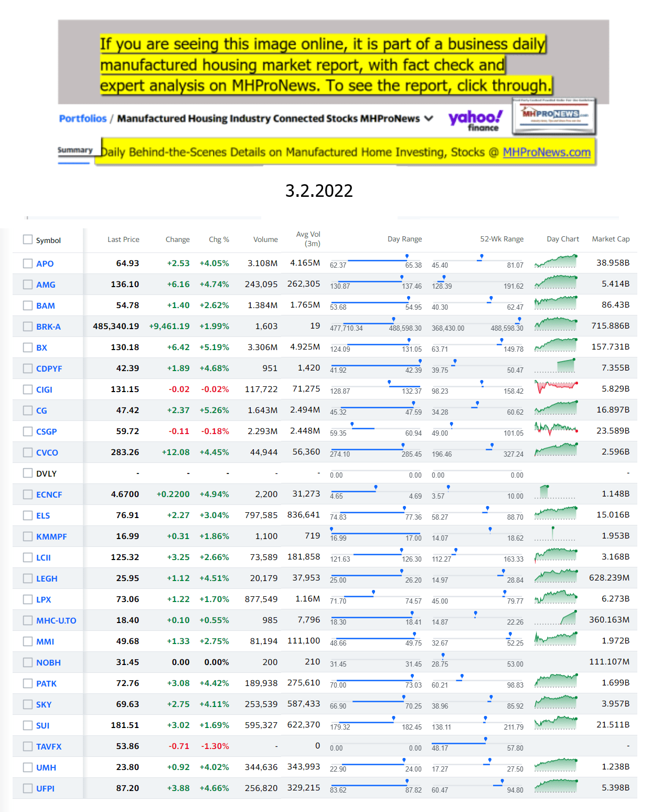
Task: Click the CSGP 52-week range bar
Action: coord(477,429)
